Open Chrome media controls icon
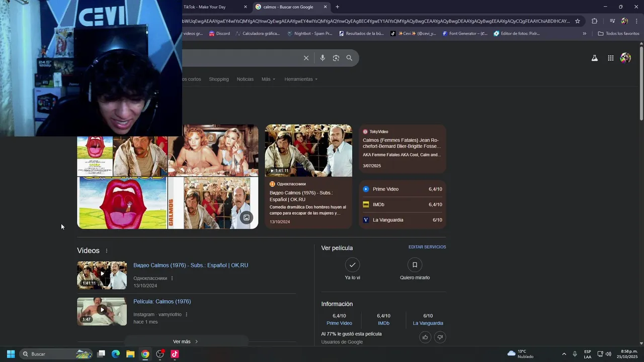Image resolution: width=644 pixels, height=362 pixels. click(612, 21)
